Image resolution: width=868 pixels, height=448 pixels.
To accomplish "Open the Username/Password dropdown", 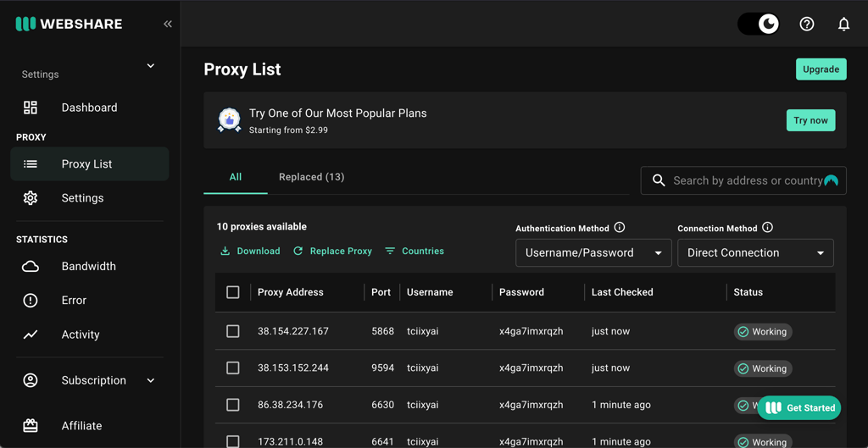I will click(593, 252).
